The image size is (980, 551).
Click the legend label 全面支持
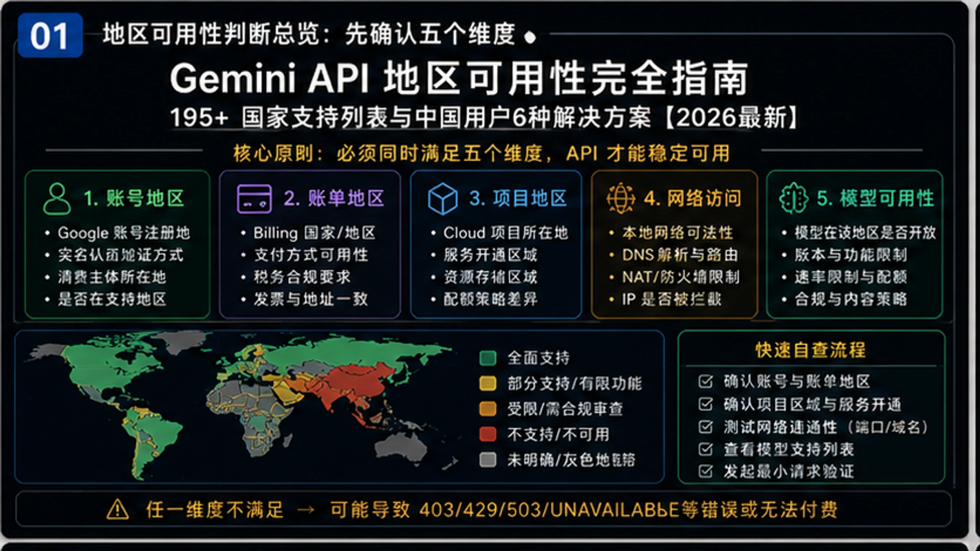539,358
